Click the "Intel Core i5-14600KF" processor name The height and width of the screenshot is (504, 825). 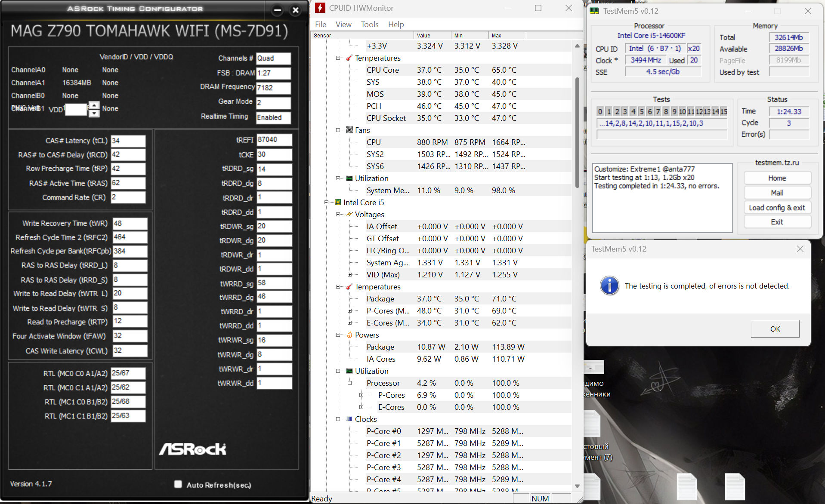(651, 36)
